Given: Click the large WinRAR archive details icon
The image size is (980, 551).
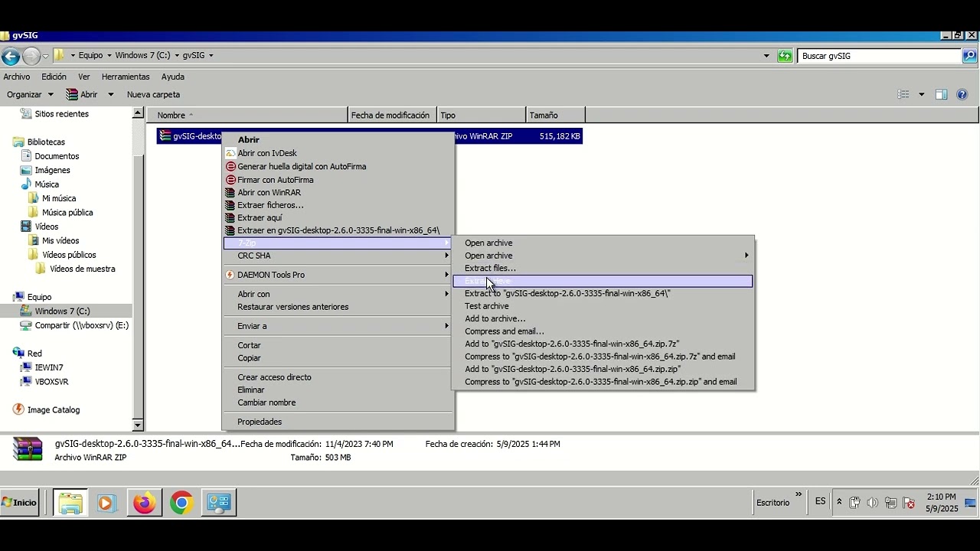Looking at the screenshot, I should (x=28, y=449).
